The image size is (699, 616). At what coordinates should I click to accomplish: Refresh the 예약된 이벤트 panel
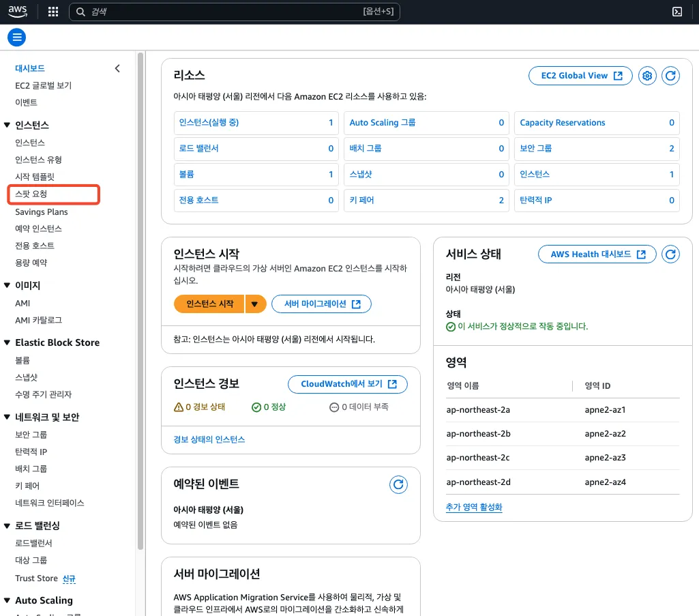point(398,484)
